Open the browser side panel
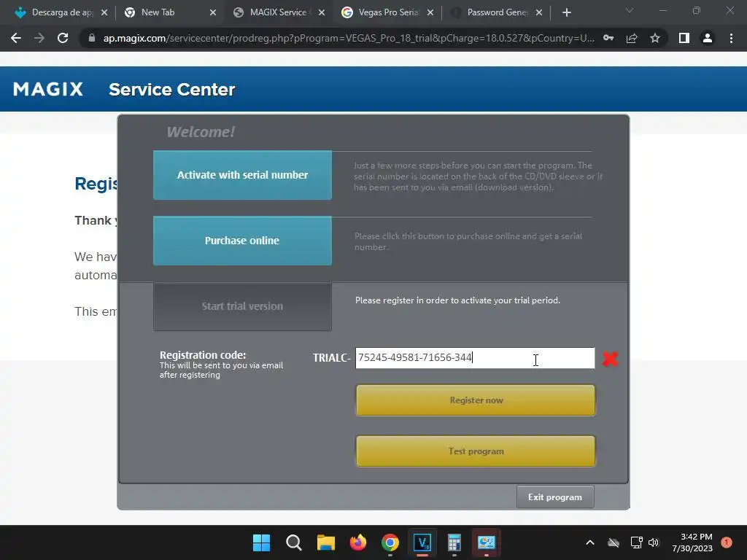This screenshot has width=747, height=560. click(x=684, y=38)
